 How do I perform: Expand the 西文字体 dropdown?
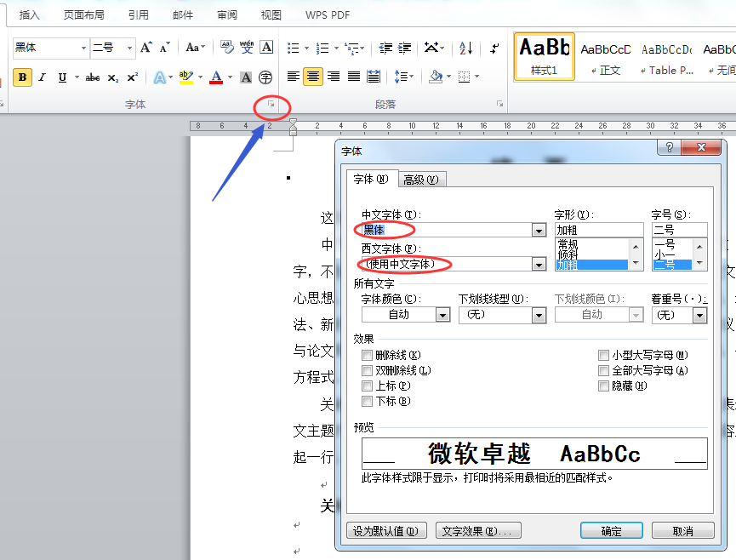coord(538,265)
